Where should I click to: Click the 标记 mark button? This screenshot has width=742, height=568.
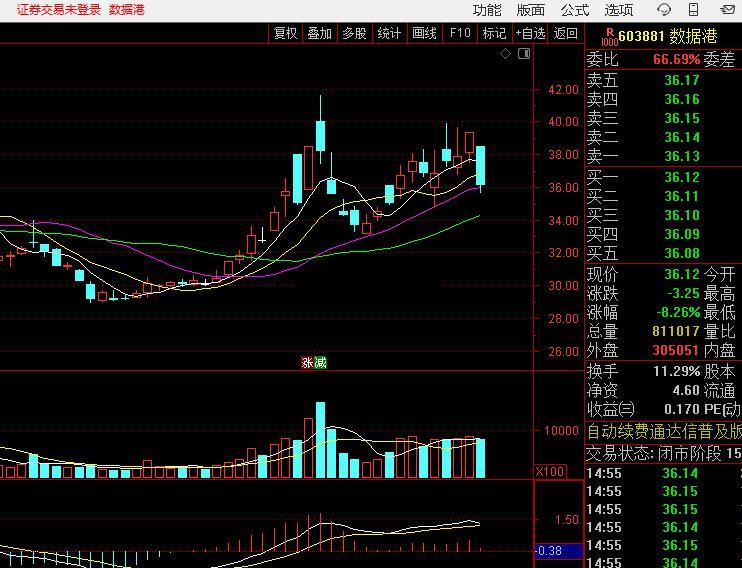pos(494,33)
